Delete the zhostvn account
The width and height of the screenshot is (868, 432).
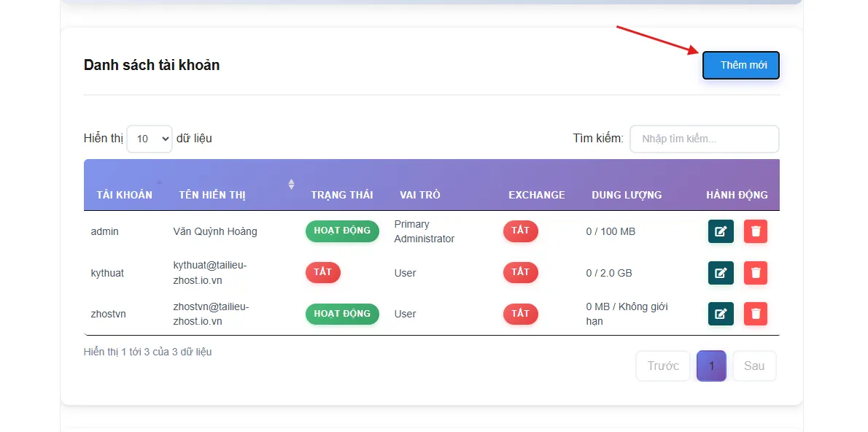(756, 314)
